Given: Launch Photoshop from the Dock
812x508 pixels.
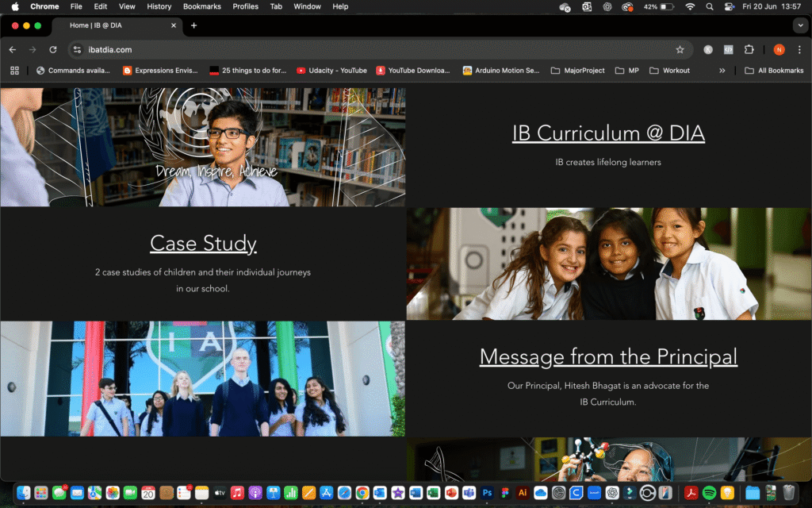Looking at the screenshot, I should tap(487, 493).
